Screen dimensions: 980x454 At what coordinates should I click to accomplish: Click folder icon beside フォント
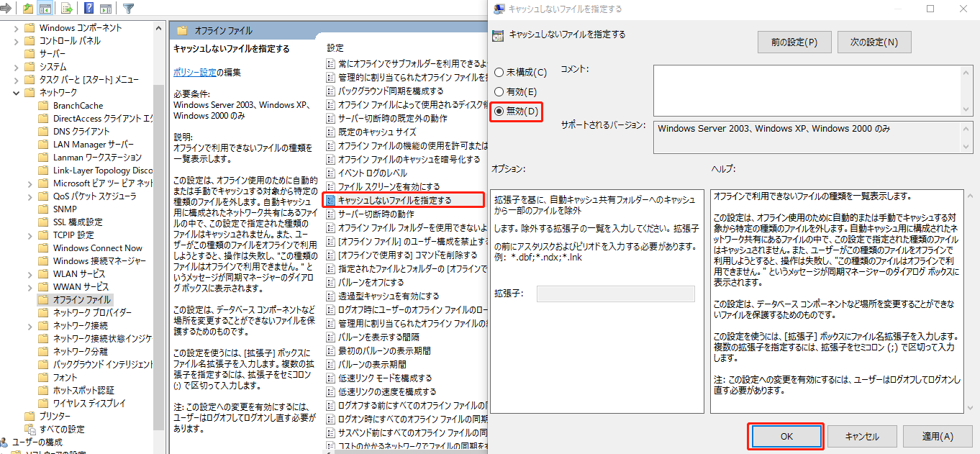pos(44,377)
